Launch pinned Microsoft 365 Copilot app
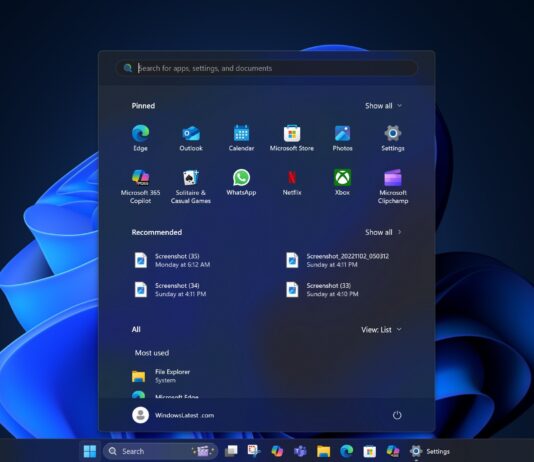 (140, 186)
